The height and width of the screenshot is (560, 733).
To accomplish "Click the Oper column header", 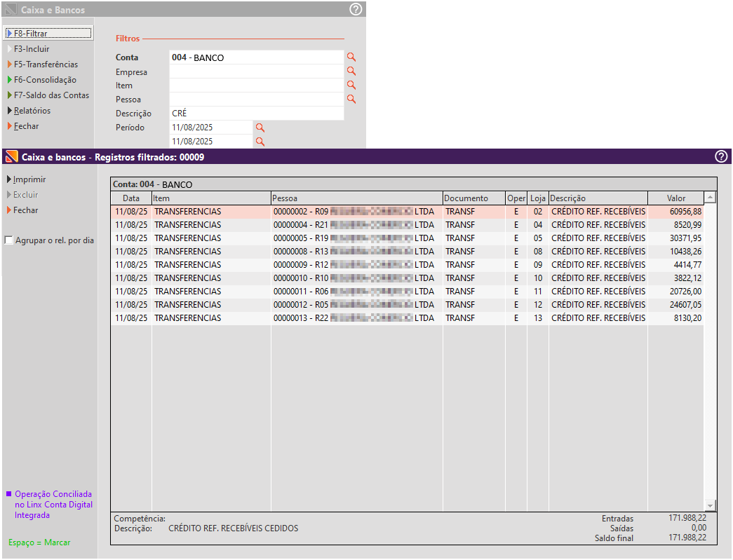I will point(516,198).
